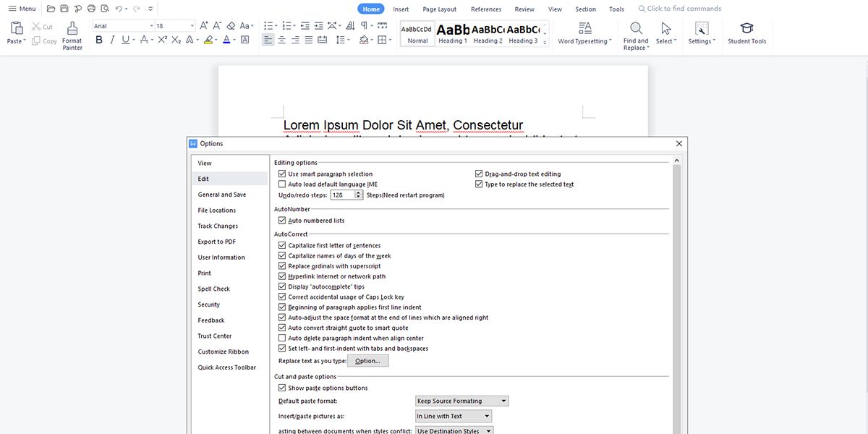Image resolution: width=868 pixels, height=434 pixels.
Task: Switch to the Insert ribbon tab
Action: [401, 9]
